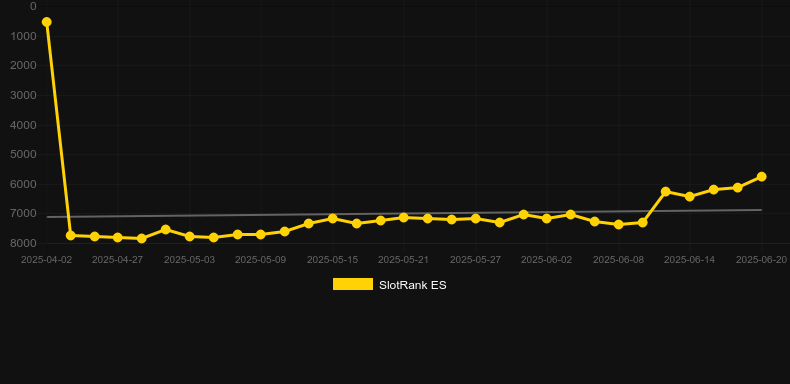
Task: Click the 2025-06-20 x-axis date label
Action: (761, 260)
